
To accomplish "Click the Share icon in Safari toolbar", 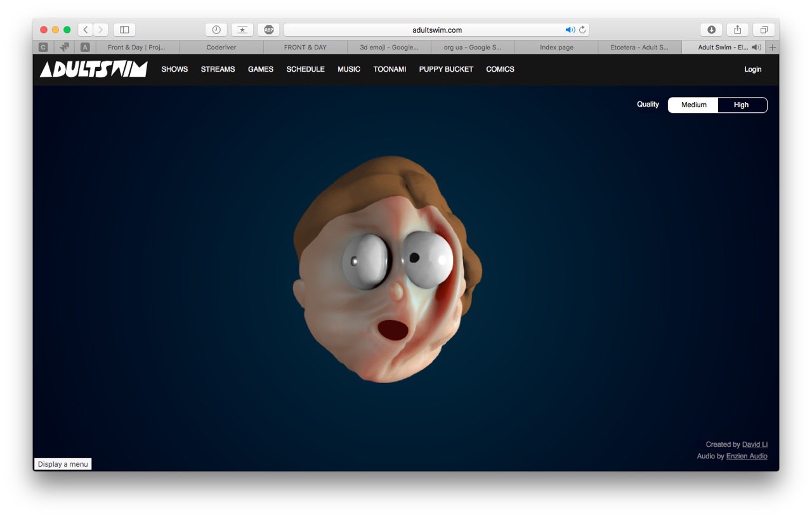I will click(737, 30).
